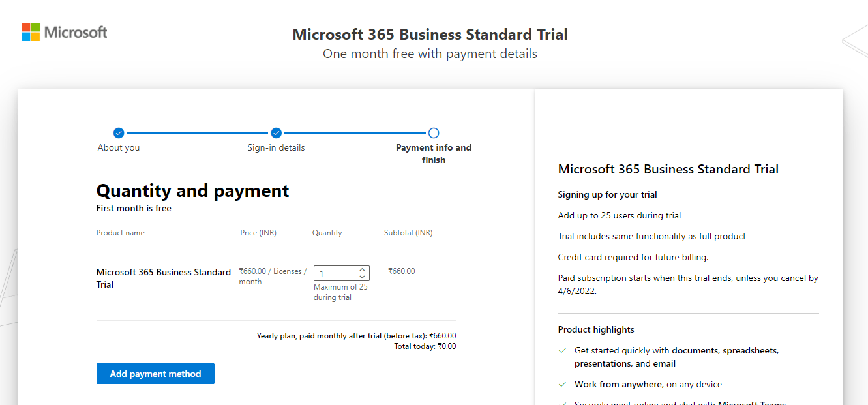Click the Work from anywhere highlight text
The height and width of the screenshot is (405, 868).
[648, 384]
